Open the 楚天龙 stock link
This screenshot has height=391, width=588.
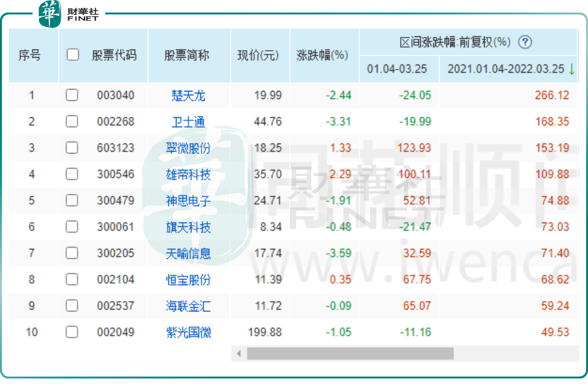click(x=188, y=96)
